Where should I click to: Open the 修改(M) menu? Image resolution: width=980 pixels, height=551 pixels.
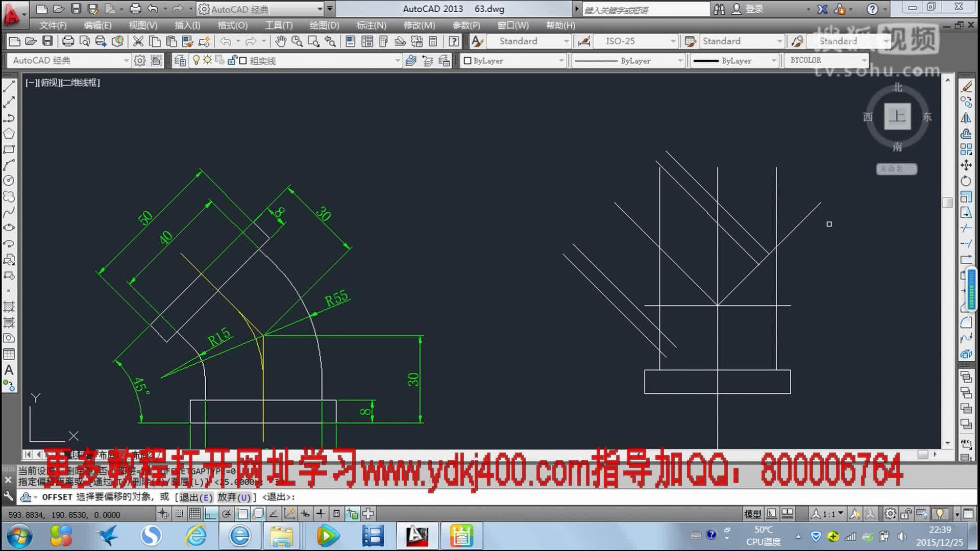[421, 25]
